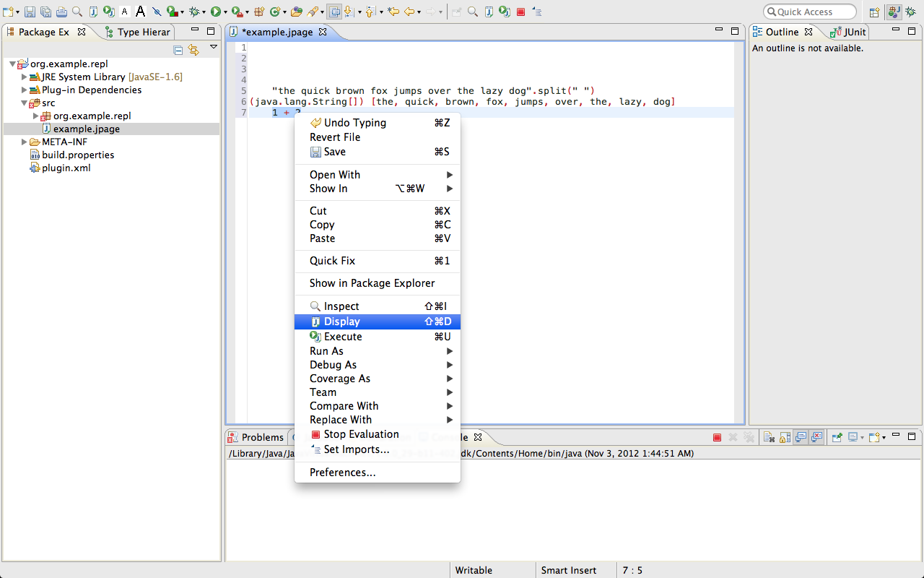Expand the JRE System Library node
This screenshot has width=924, height=578.
(25, 77)
